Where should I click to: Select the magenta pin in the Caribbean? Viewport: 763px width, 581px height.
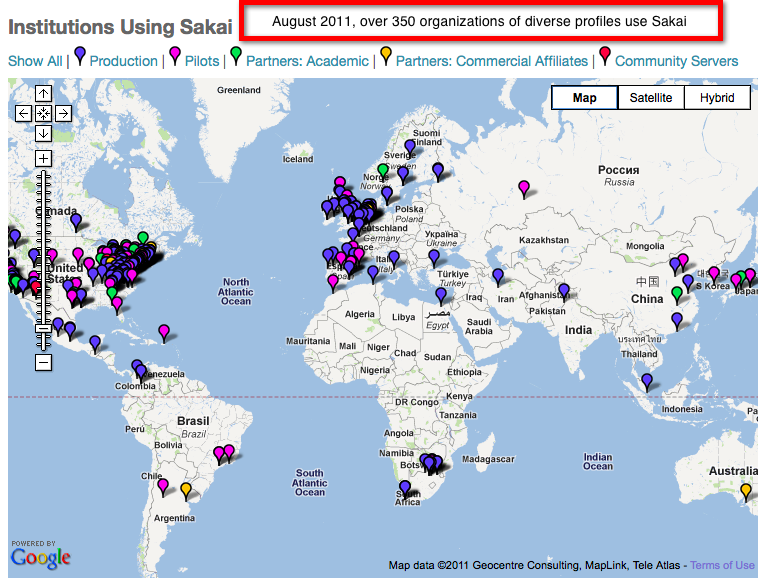(x=164, y=333)
